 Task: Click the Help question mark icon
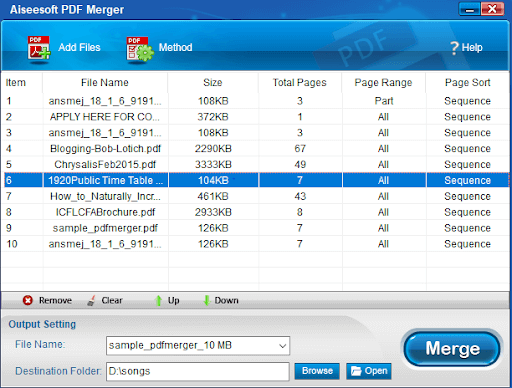454,48
